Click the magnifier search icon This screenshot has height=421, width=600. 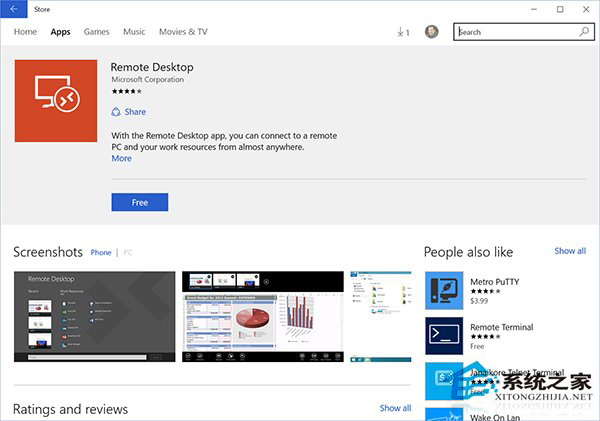point(584,32)
